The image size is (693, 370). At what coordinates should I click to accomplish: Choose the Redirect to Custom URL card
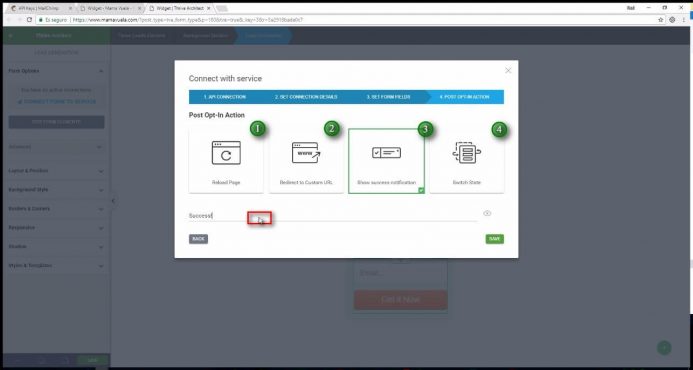coord(306,161)
